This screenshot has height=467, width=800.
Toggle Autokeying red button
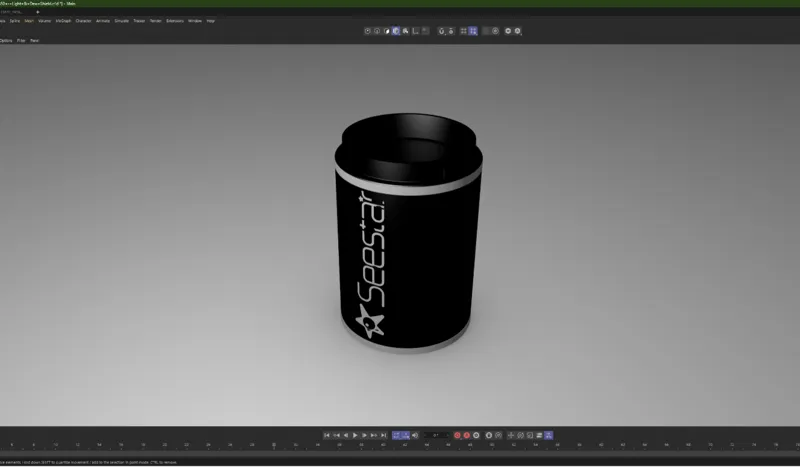(x=466, y=435)
